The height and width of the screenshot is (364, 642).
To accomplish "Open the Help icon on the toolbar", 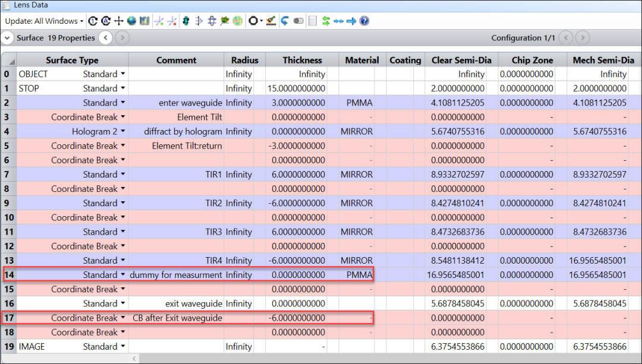I will (364, 21).
